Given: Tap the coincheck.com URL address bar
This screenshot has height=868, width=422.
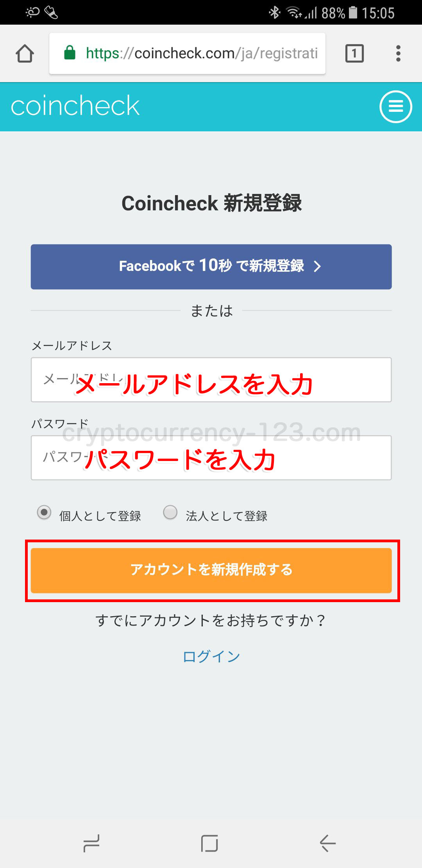Looking at the screenshot, I should click(x=187, y=53).
